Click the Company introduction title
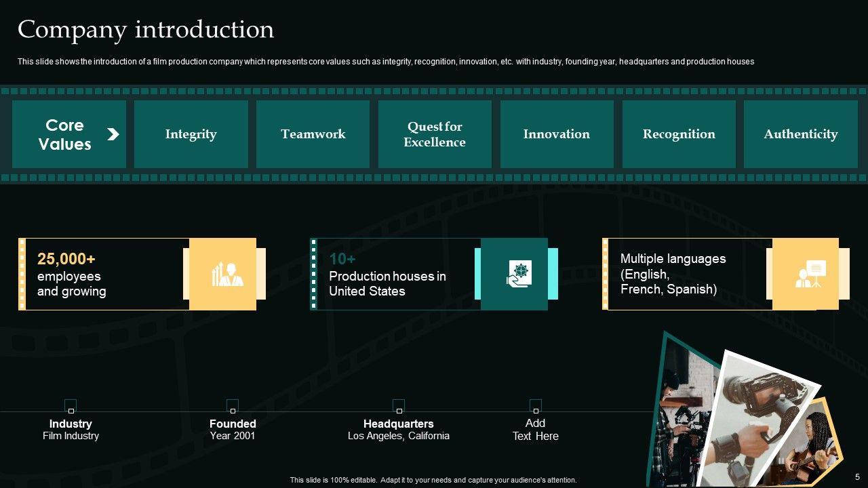Image resolution: width=868 pixels, height=488 pixels. point(146,30)
